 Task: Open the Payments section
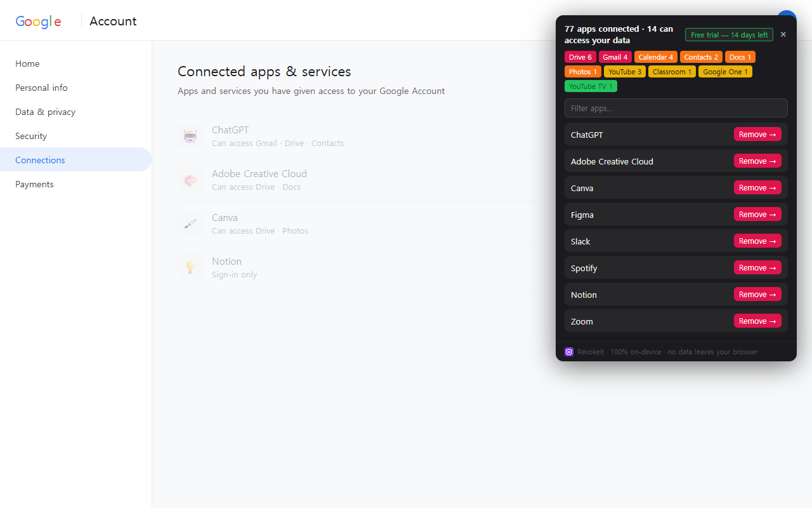click(75, 184)
